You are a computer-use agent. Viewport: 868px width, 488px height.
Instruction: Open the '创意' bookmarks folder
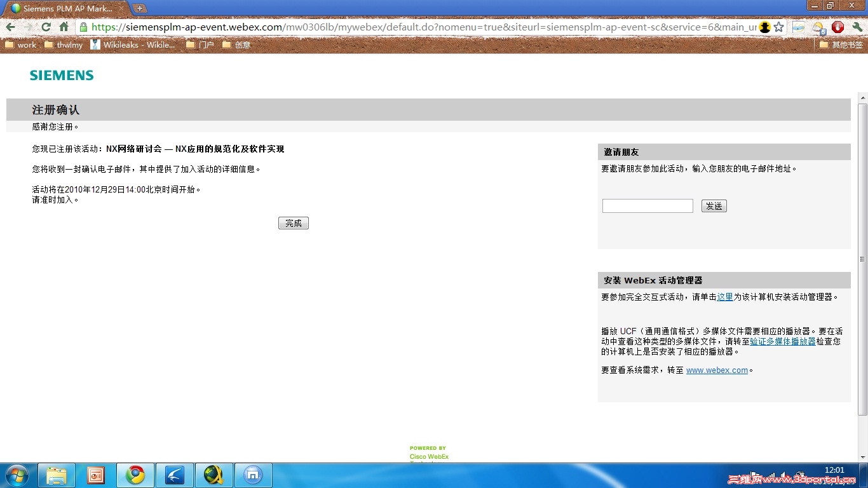236,45
